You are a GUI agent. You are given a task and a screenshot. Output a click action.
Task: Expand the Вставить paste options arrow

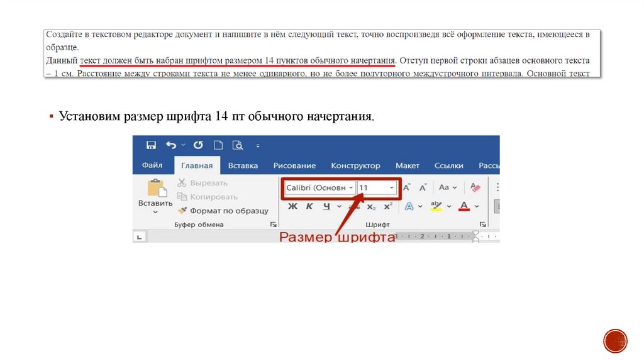[155, 213]
